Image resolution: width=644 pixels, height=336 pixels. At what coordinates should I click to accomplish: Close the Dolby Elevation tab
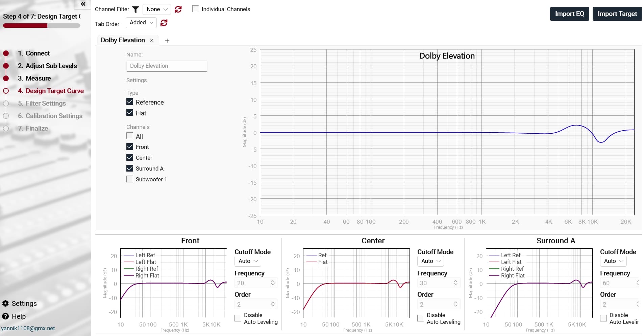(x=152, y=40)
